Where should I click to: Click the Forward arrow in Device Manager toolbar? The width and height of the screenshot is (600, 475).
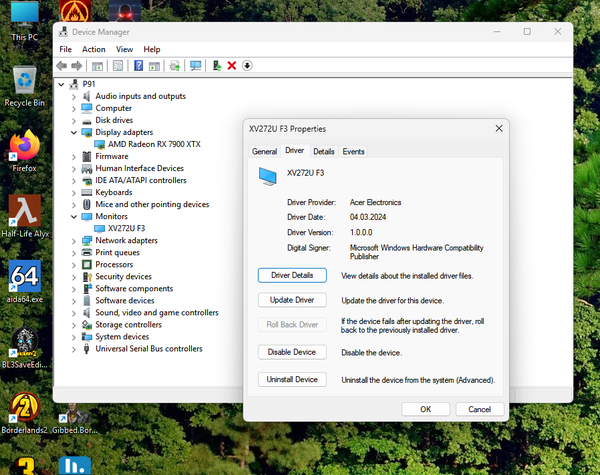tap(77, 66)
